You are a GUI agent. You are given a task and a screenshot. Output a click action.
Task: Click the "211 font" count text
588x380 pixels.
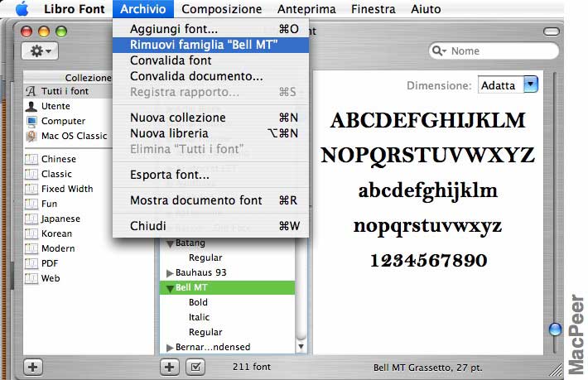(x=251, y=367)
